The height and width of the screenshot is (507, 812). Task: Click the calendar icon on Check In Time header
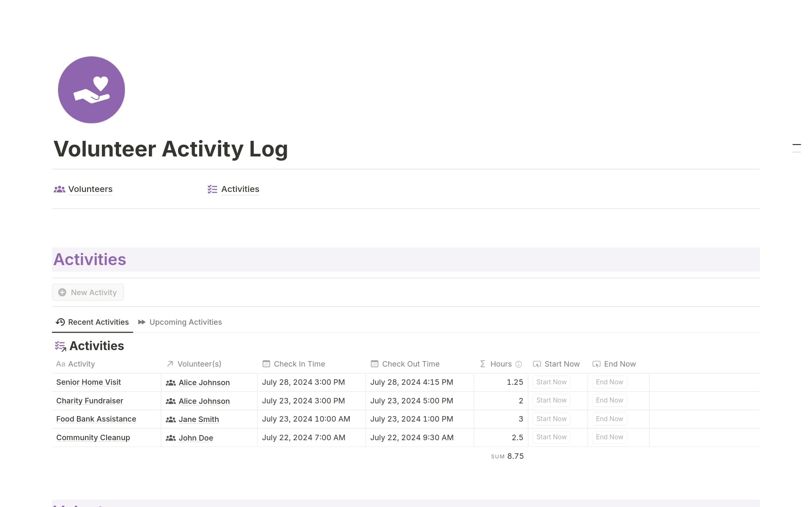click(266, 364)
